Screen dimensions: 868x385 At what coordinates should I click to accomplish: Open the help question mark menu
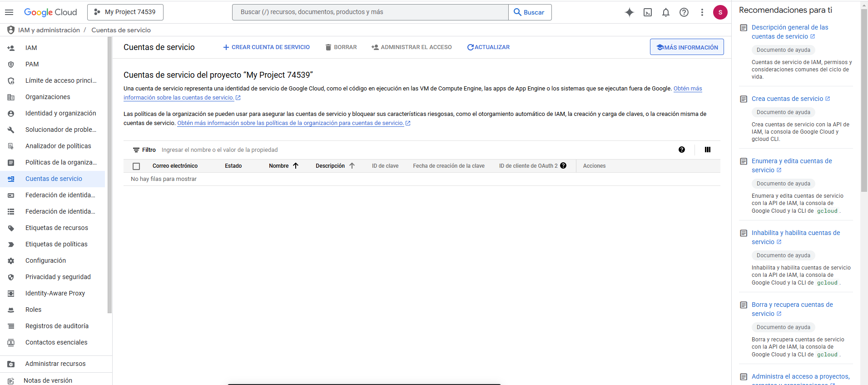point(684,12)
